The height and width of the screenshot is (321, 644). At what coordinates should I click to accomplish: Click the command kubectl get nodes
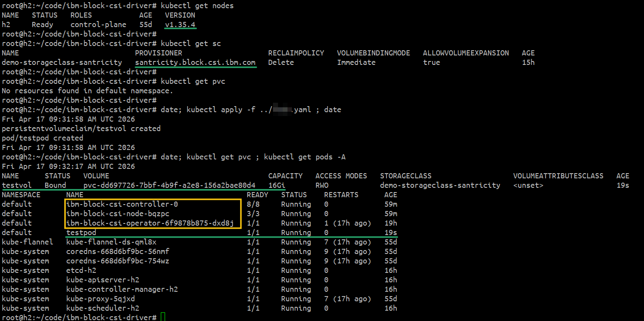tap(197, 6)
